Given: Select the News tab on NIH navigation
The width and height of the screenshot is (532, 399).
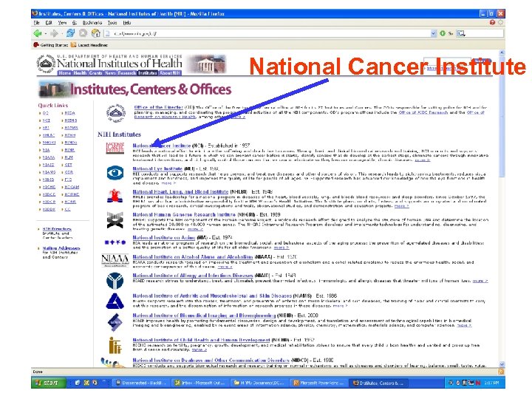Looking at the screenshot, I should (x=110, y=73).
